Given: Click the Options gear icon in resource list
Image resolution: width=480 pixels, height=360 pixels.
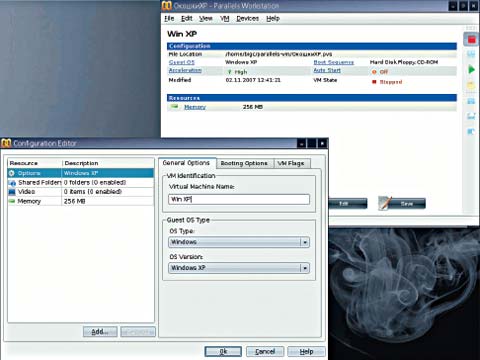Looking at the screenshot, I should tap(12, 173).
